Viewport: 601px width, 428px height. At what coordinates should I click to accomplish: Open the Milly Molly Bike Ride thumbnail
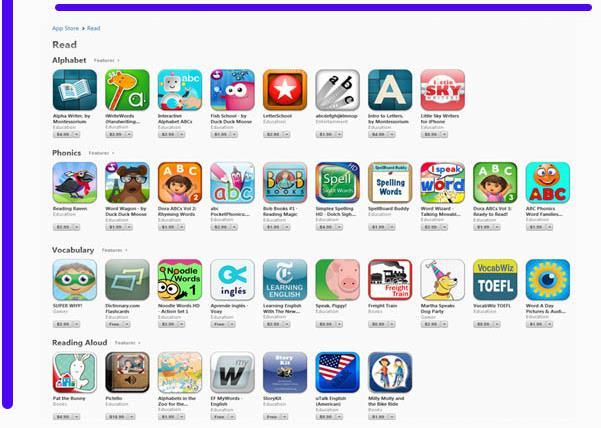coord(390,372)
